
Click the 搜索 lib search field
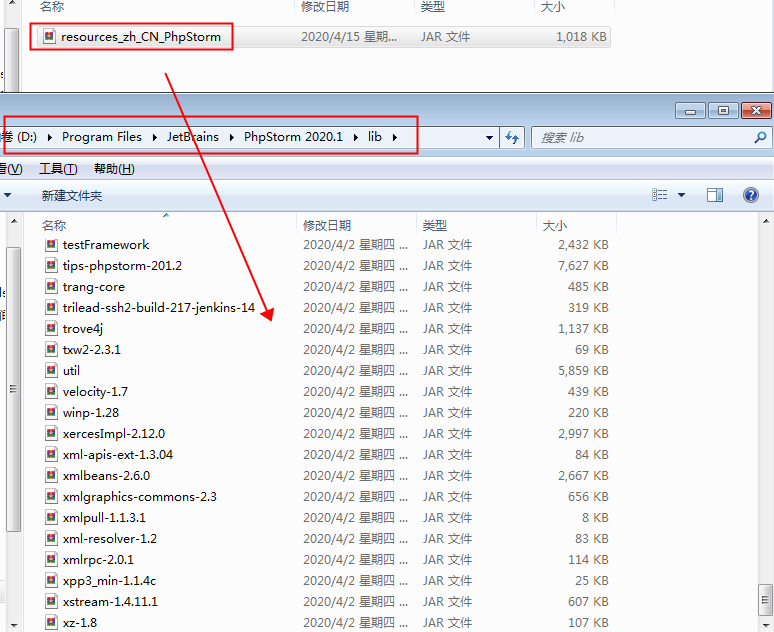(640, 137)
